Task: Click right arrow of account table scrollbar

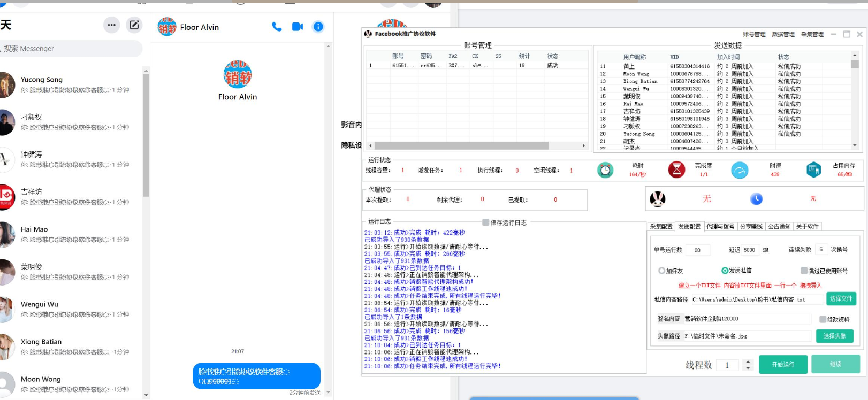Action: coord(583,145)
